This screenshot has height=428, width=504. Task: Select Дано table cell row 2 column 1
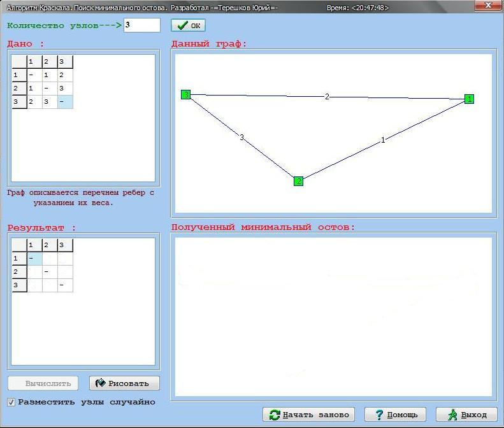(34, 89)
